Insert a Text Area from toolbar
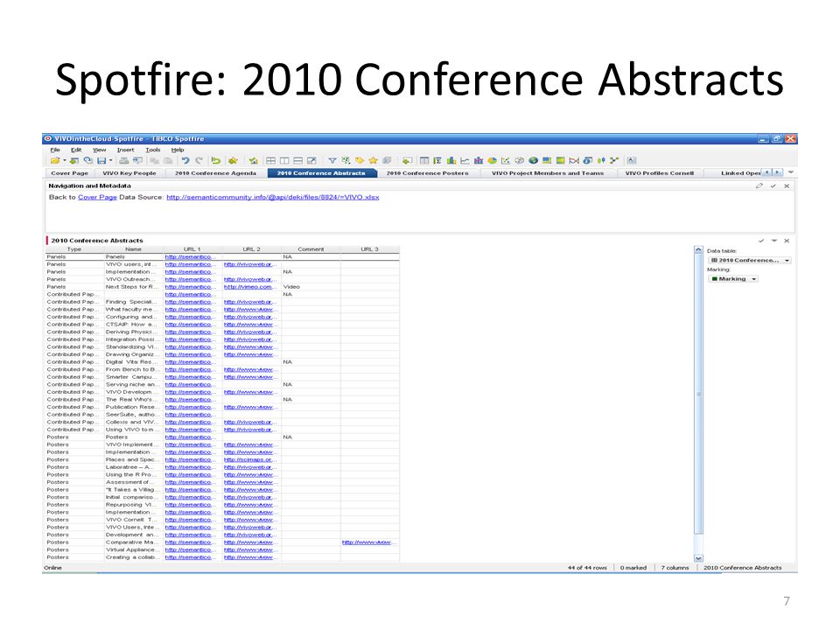 coord(632,160)
